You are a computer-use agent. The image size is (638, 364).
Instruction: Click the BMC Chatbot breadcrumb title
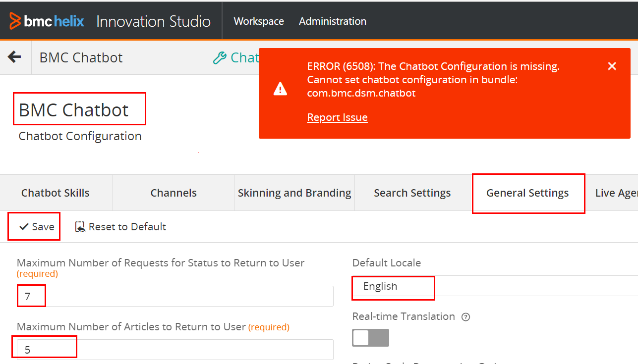[81, 57]
